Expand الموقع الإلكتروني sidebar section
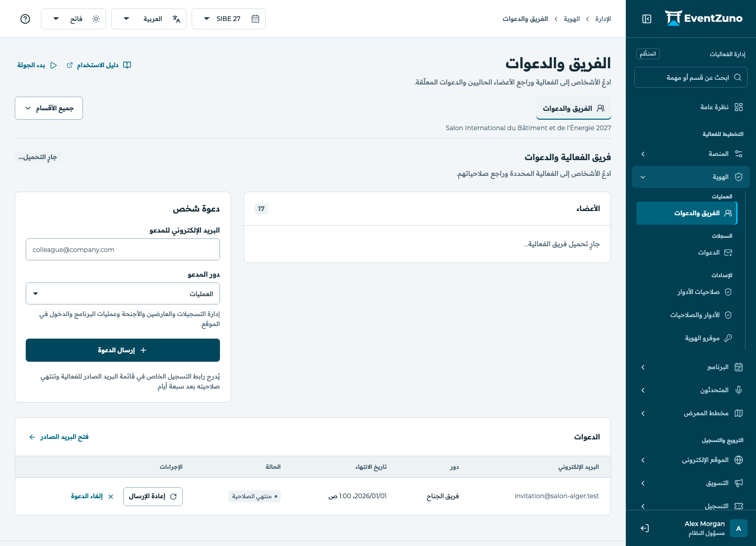 (691, 460)
